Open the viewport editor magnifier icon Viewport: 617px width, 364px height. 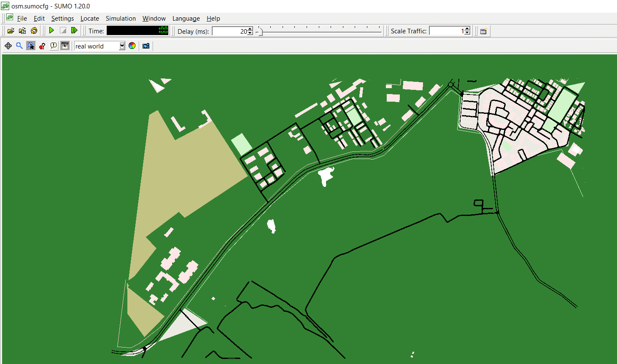click(x=19, y=46)
